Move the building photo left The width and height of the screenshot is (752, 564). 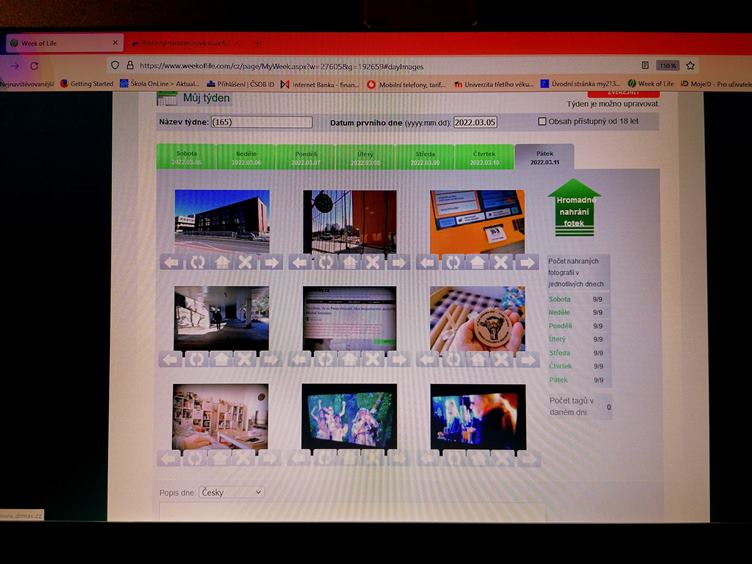pos(172,262)
